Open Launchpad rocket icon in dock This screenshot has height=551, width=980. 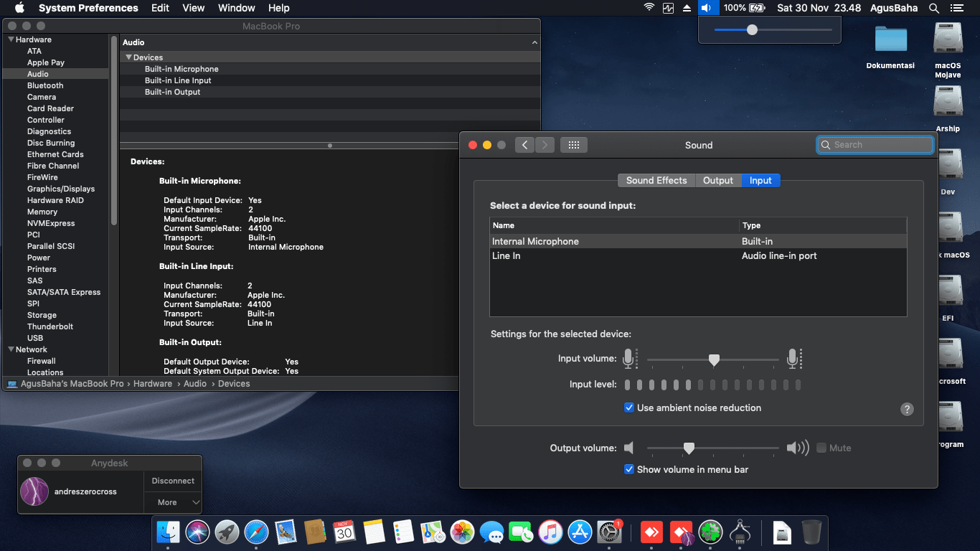tap(227, 532)
